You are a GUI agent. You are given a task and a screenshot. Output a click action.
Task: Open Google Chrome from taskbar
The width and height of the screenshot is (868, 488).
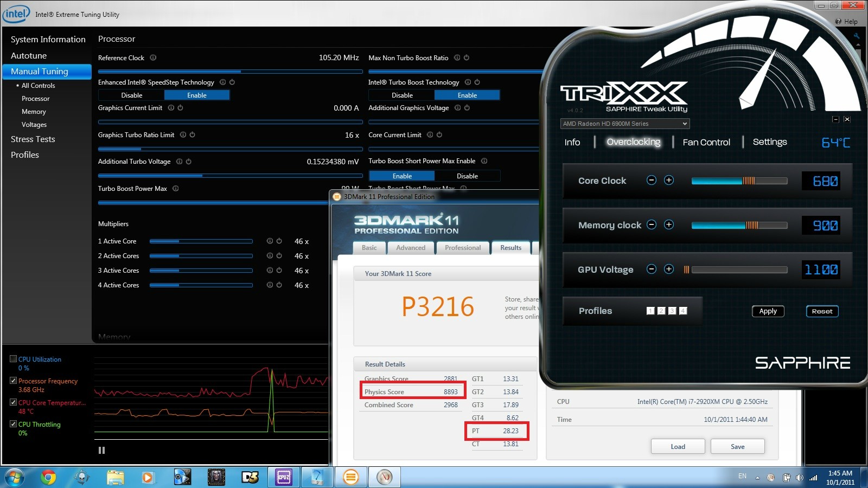click(x=48, y=477)
